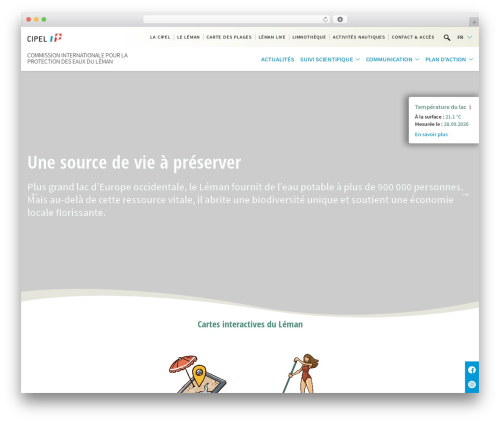Click Commission internationale pour la protection tagline
500x423 pixels.
77,58
